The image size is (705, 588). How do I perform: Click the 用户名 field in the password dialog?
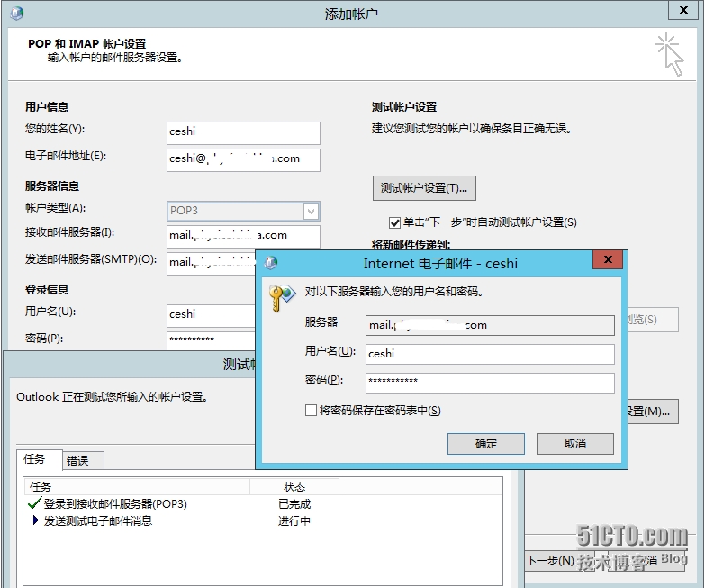click(490, 354)
